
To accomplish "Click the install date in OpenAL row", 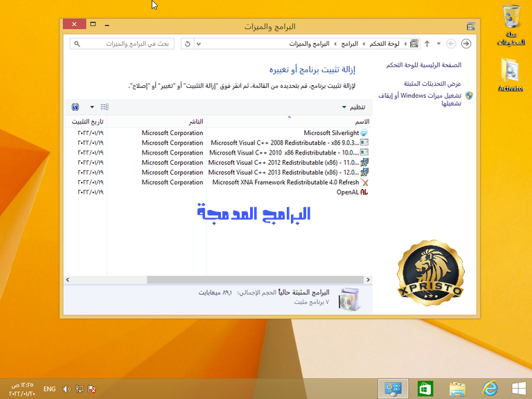I will (91, 192).
